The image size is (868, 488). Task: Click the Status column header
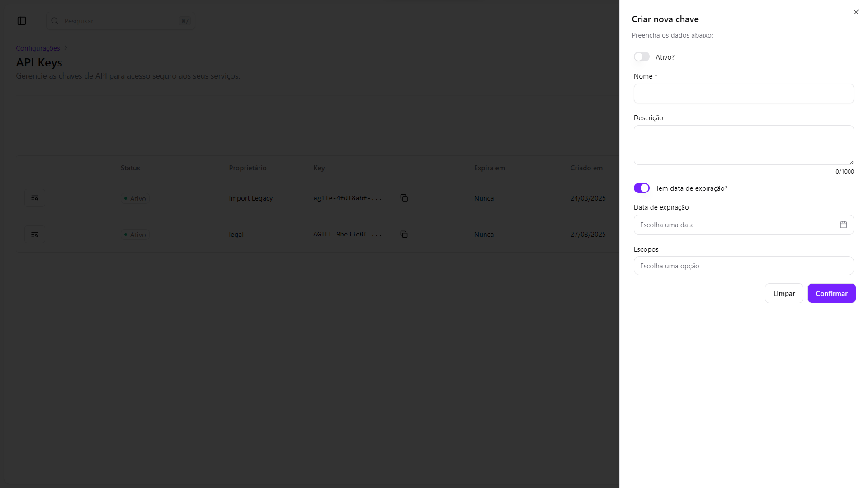(x=130, y=168)
